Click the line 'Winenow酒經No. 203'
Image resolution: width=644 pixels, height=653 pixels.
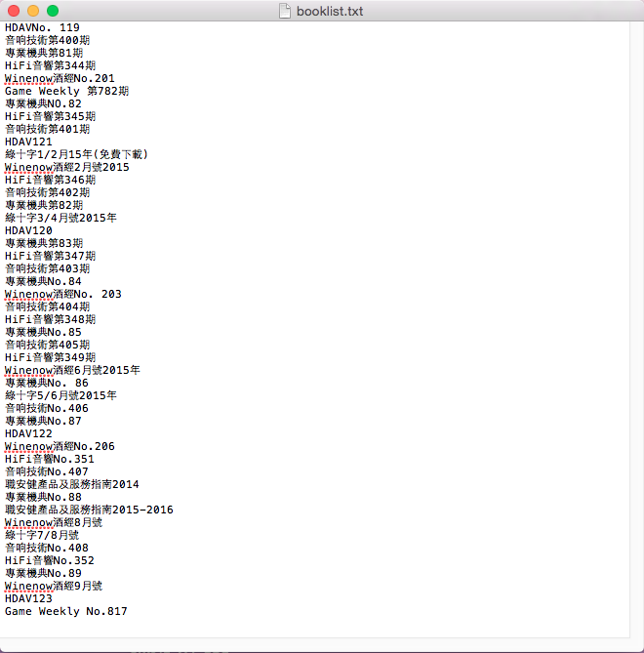63,294
